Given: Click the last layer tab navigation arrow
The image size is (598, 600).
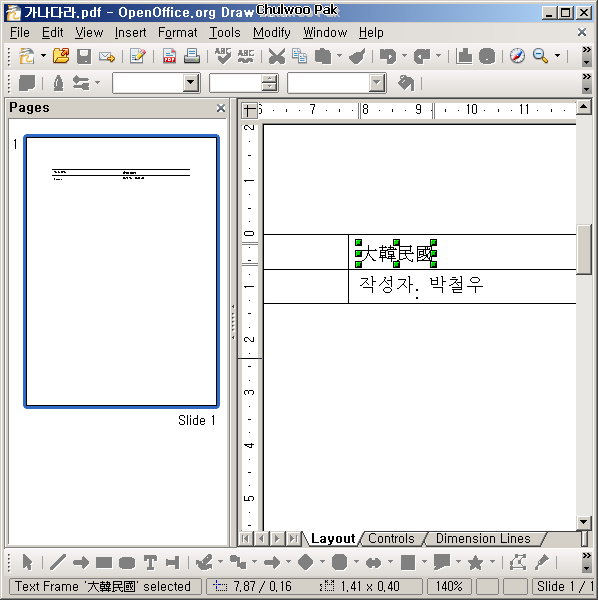Looking at the screenshot, I should (293, 539).
